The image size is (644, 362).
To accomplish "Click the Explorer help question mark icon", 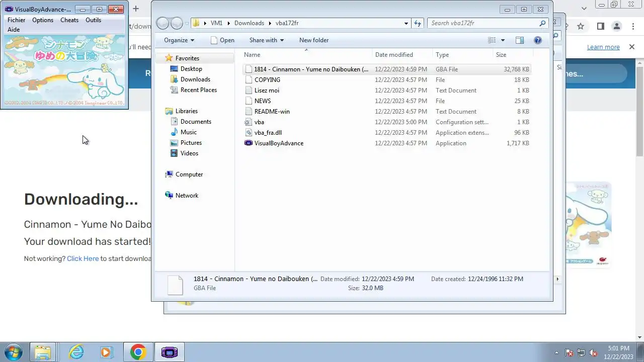I will 538,40.
